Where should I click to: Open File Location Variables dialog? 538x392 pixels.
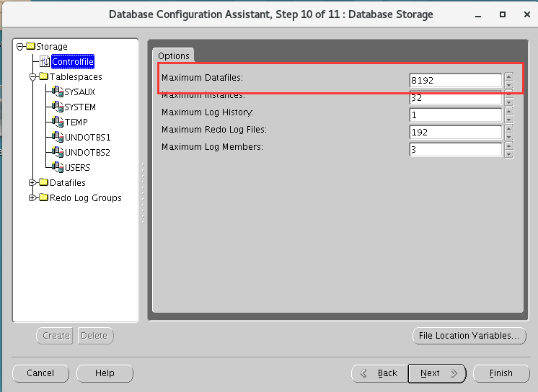[469, 336]
